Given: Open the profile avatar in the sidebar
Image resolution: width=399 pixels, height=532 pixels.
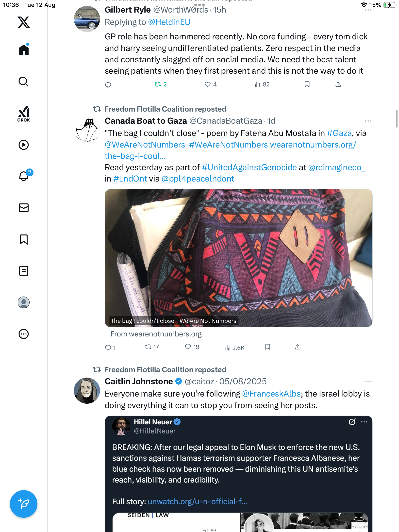Looking at the screenshot, I should (x=24, y=302).
